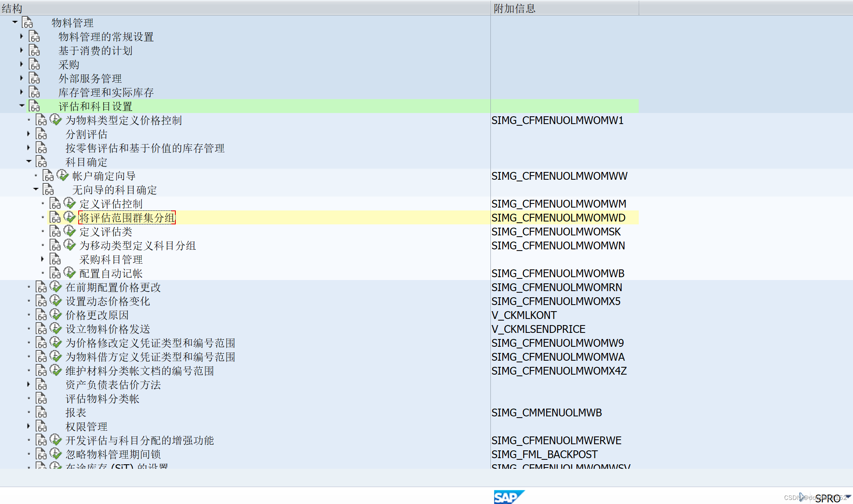Execute the 定义评估控制 activity icon
853x504 pixels.
[x=70, y=203]
